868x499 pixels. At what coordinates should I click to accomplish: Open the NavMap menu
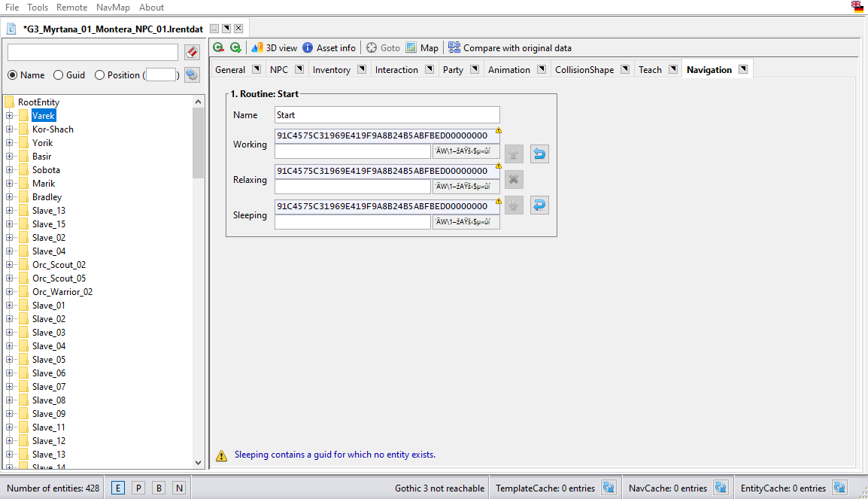(x=113, y=7)
